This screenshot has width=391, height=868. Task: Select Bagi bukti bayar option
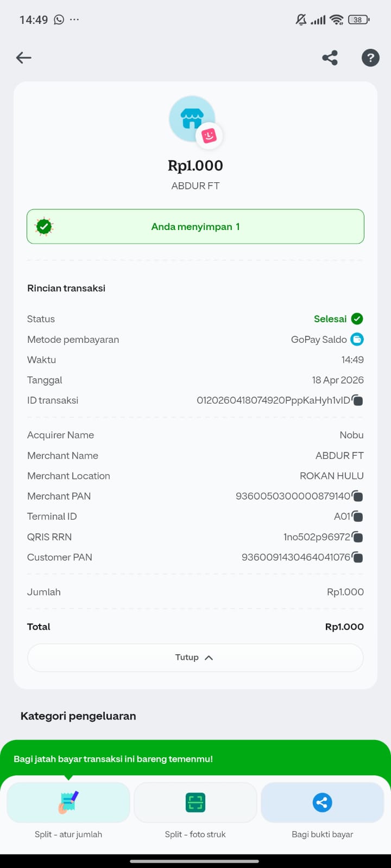click(323, 803)
